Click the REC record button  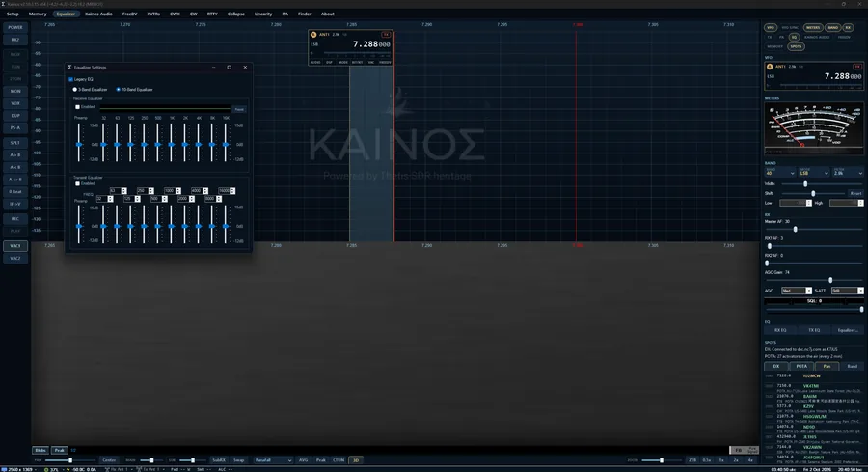[x=15, y=219]
